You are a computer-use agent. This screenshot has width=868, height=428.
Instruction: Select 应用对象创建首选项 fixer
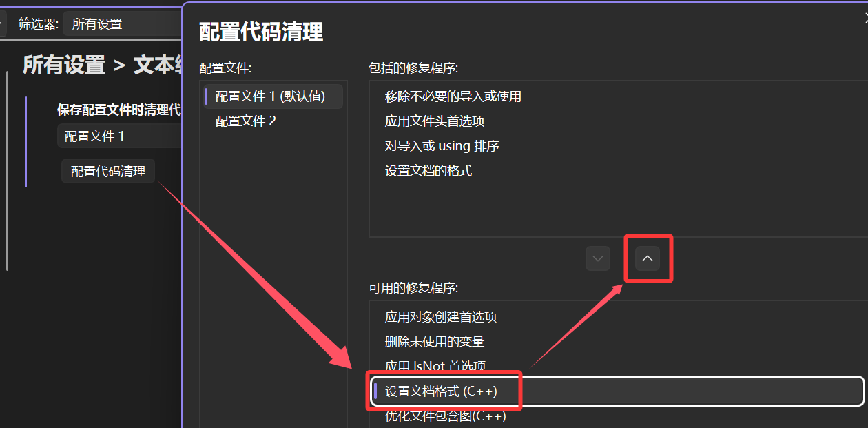pyautogui.click(x=441, y=316)
